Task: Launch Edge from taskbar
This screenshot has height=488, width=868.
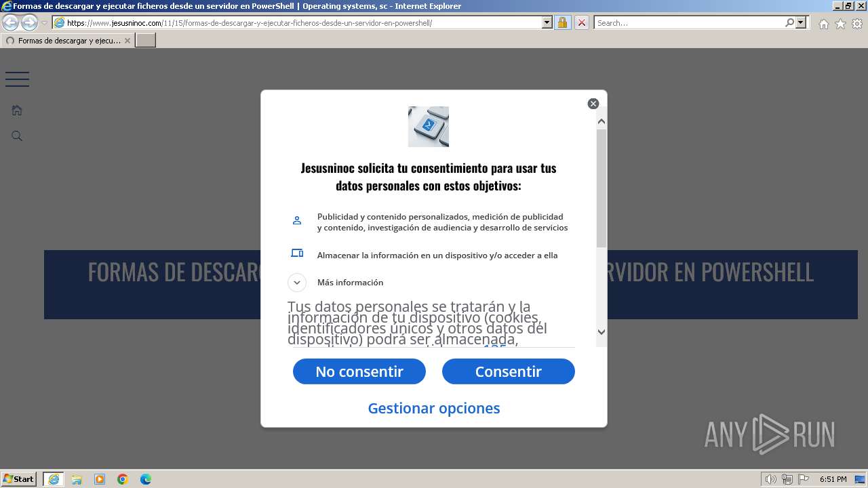Action: (x=146, y=479)
